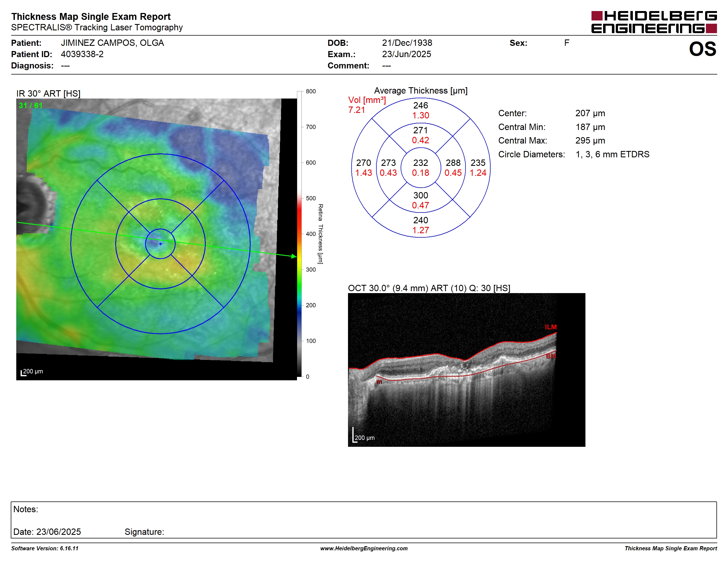The width and height of the screenshot is (728, 563).
Task: Click the Heidelberg Engineering logo
Action: point(654,22)
